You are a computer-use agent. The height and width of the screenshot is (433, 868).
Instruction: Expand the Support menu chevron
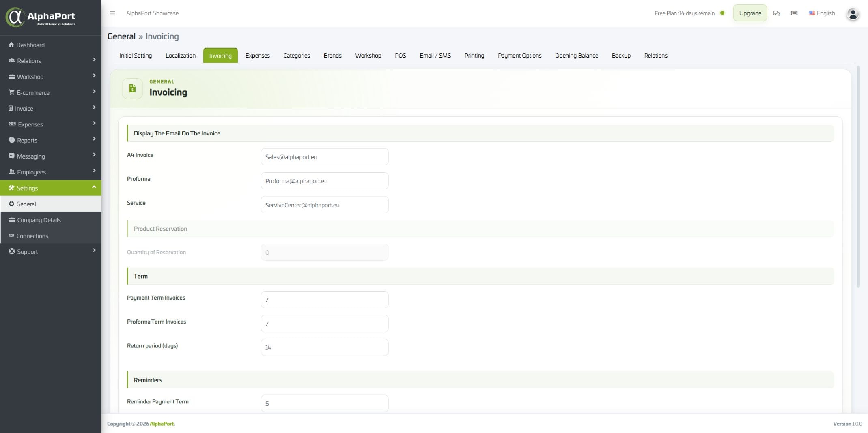(94, 250)
